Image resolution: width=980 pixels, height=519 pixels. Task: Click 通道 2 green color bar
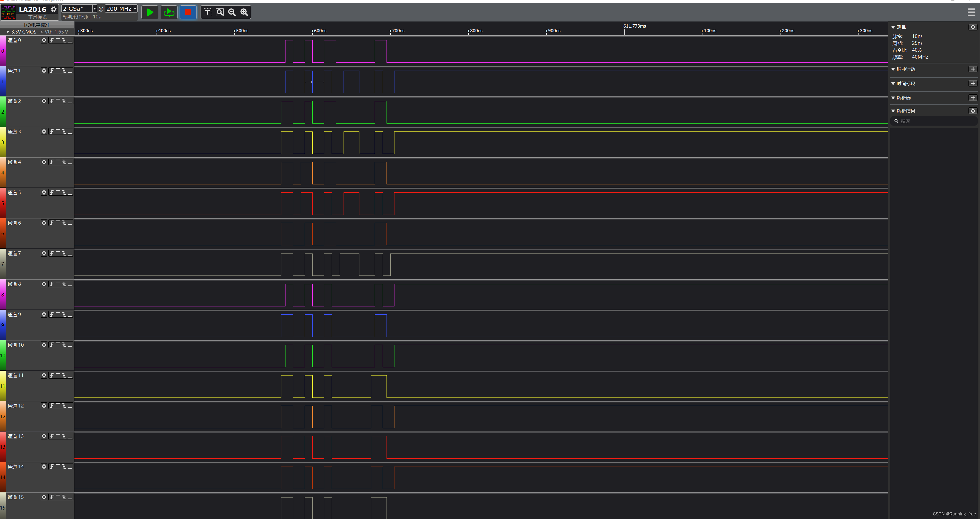[x=3, y=112]
